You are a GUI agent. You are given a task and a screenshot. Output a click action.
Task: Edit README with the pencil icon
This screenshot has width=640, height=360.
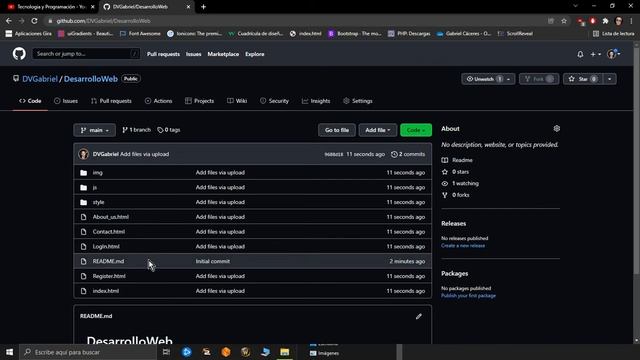coord(418,316)
